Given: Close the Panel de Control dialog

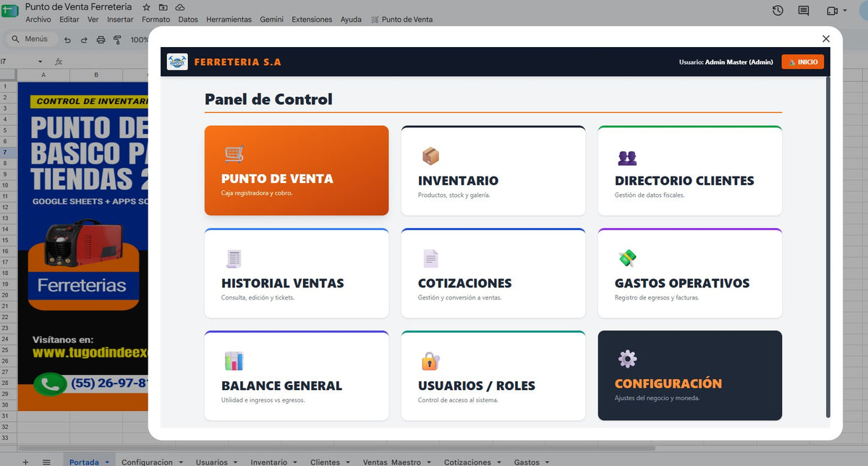Looking at the screenshot, I should [x=826, y=38].
